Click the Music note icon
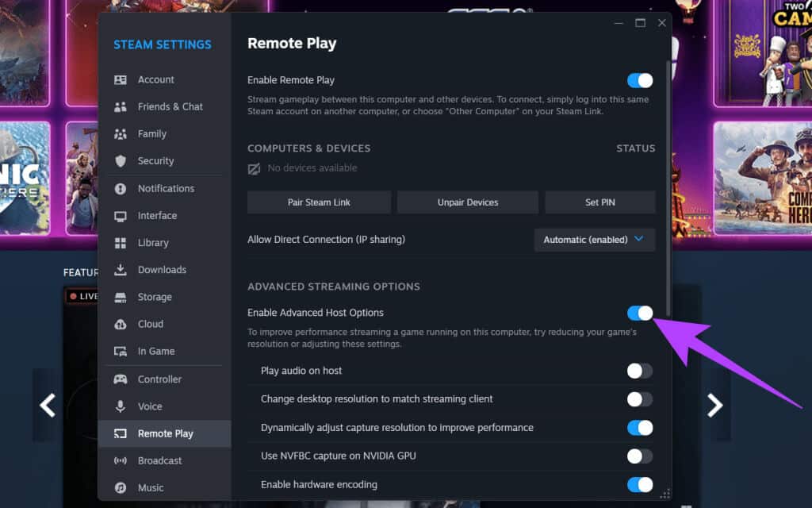 121,488
